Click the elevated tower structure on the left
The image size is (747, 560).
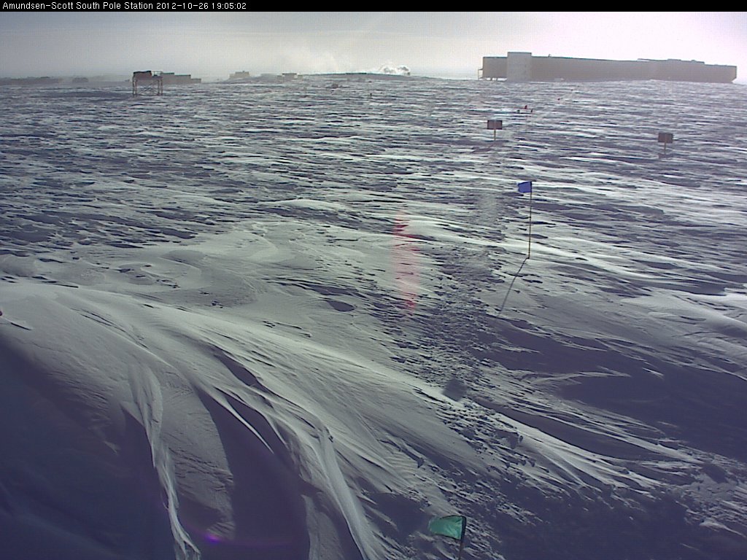[147, 82]
